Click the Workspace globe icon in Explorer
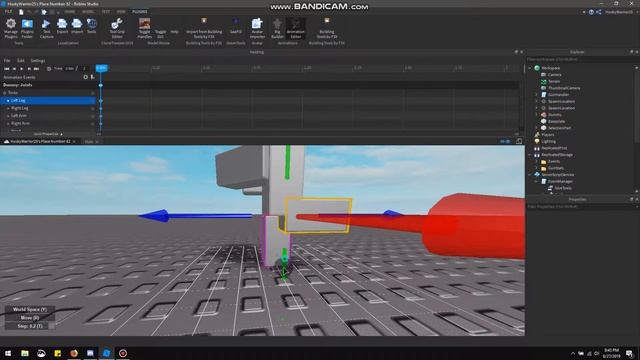 (537, 68)
